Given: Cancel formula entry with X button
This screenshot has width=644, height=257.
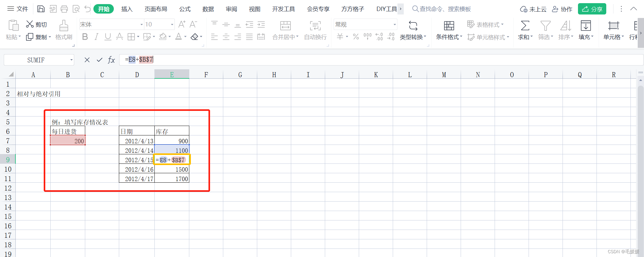Looking at the screenshot, I should pyautogui.click(x=87, y=60).
